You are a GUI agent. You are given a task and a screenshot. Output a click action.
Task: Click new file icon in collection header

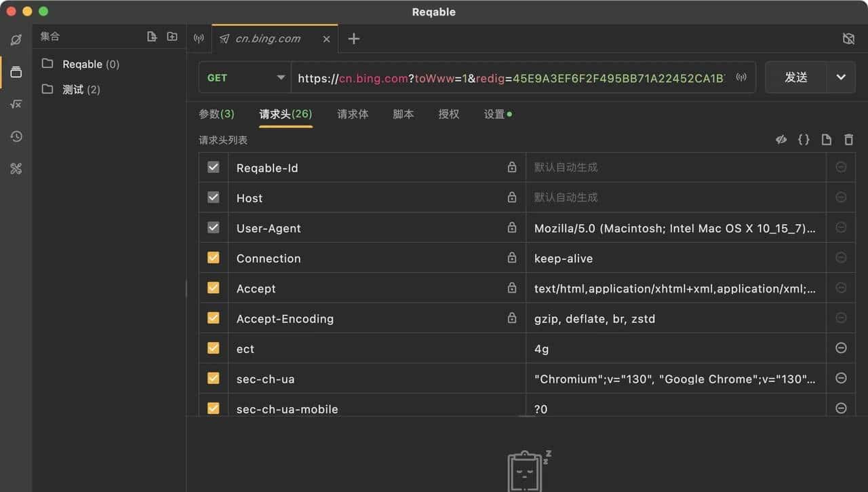[152, 37]
